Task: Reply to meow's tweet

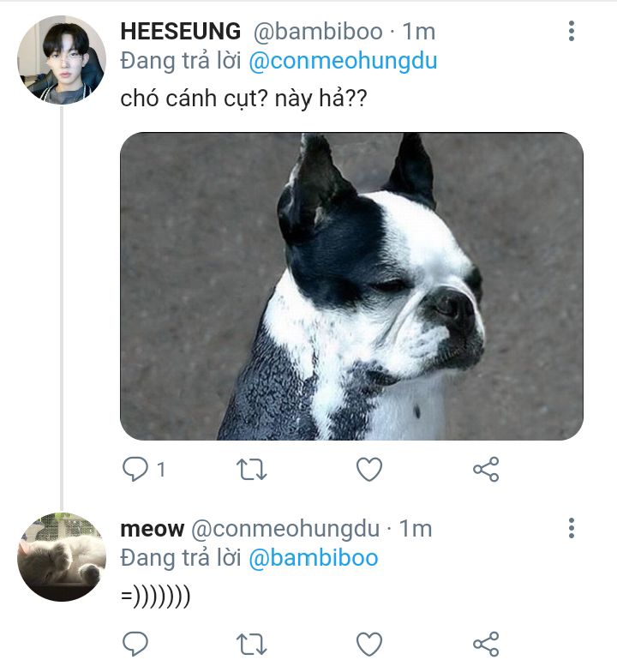Action: (135, 643)
